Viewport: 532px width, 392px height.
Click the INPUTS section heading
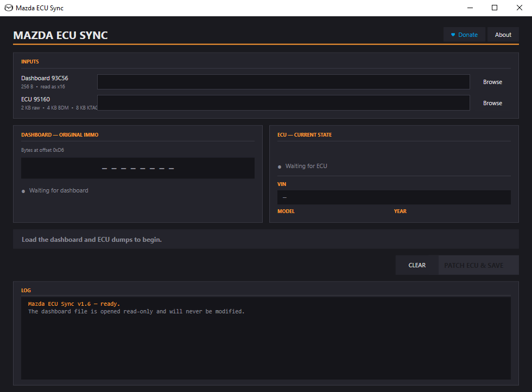click(x=30, y=62)
